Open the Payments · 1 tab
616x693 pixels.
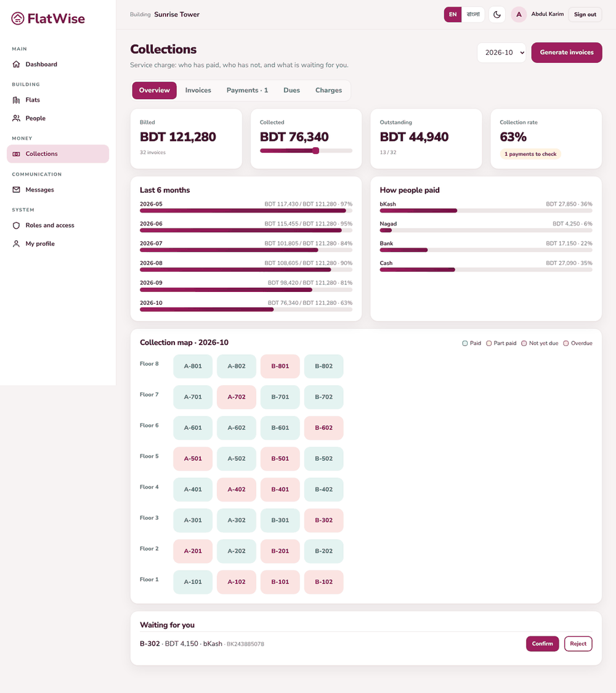[248, 90]
